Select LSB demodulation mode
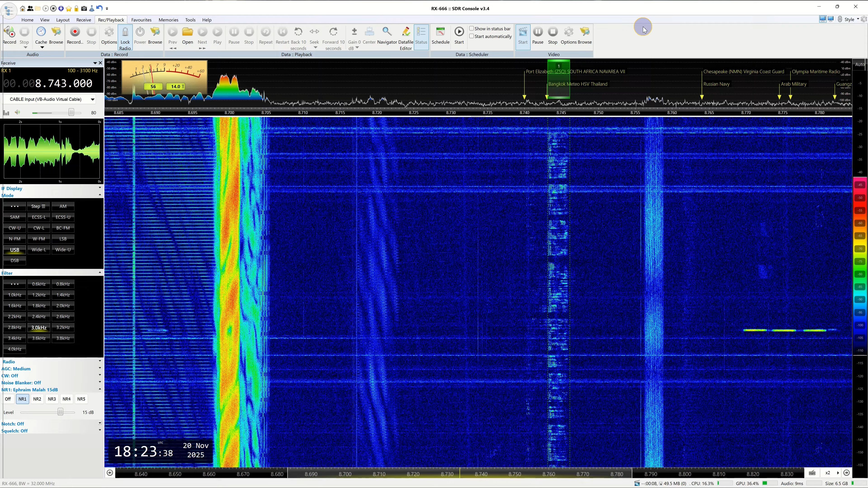The width and height of the screenshot is (868, 488). 63,239
